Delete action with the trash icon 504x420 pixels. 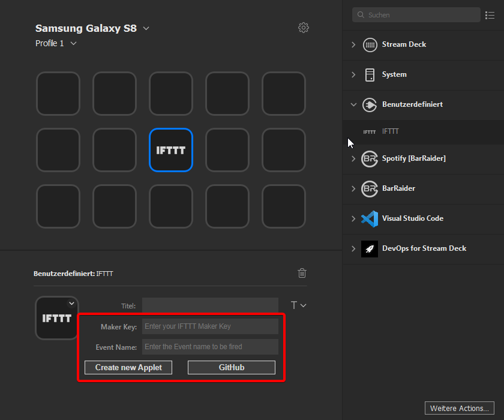(302, 273)
